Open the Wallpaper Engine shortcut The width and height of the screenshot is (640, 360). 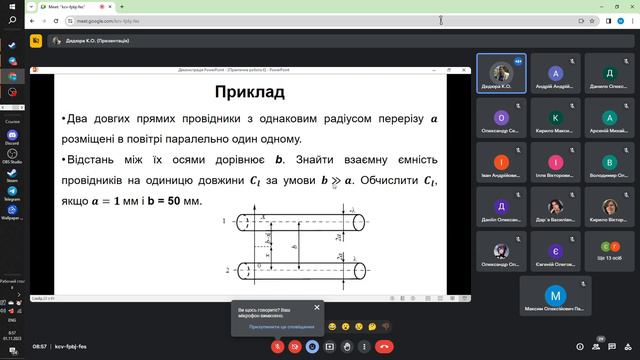12,212
